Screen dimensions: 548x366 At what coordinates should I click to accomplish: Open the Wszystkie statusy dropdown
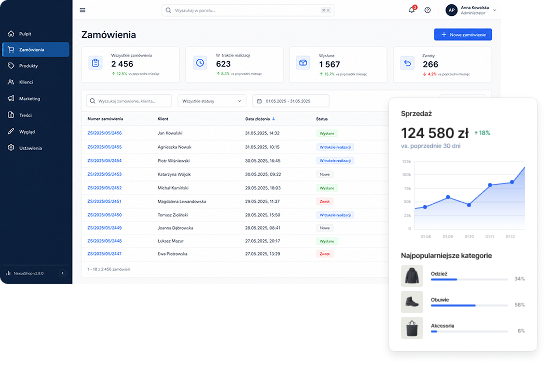point(212,101)
